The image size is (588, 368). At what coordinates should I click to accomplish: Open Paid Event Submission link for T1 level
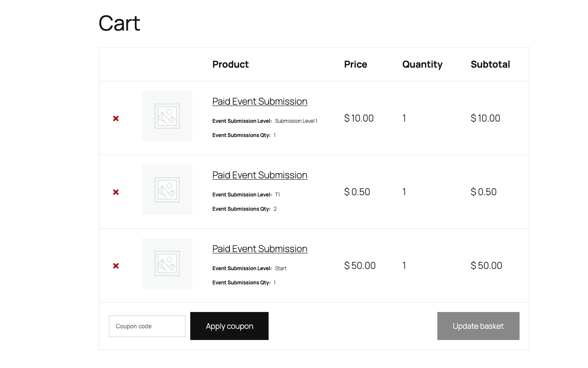pyautogui.click(x=260, y=175)
